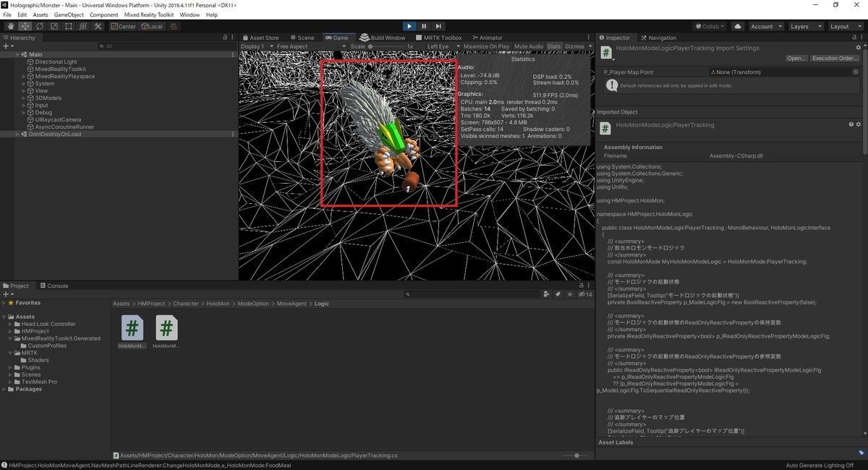The height and width of the screenshot is (470, 868).
Task: Open the cloud services icon
Action: (x=738, y=26)
